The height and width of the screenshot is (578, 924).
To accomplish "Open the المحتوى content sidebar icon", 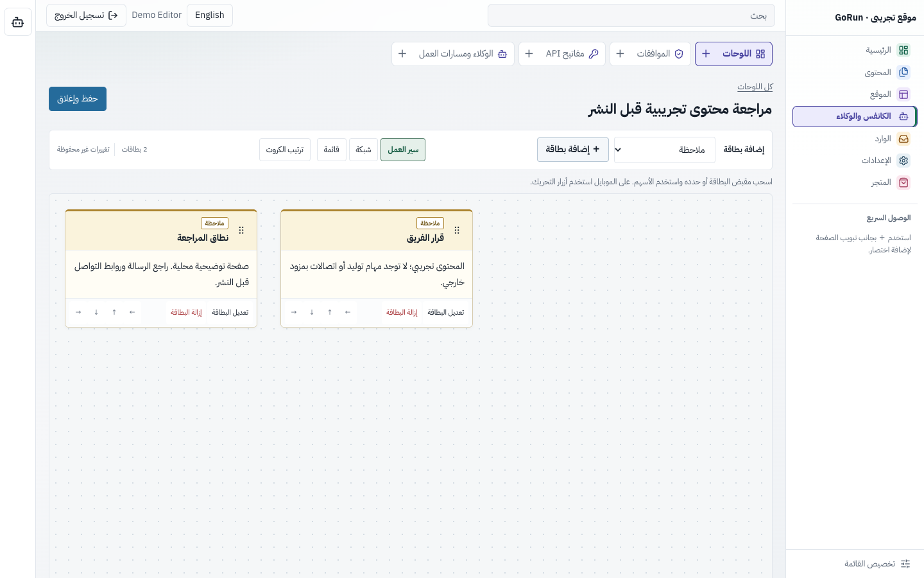I will [903, 73].
